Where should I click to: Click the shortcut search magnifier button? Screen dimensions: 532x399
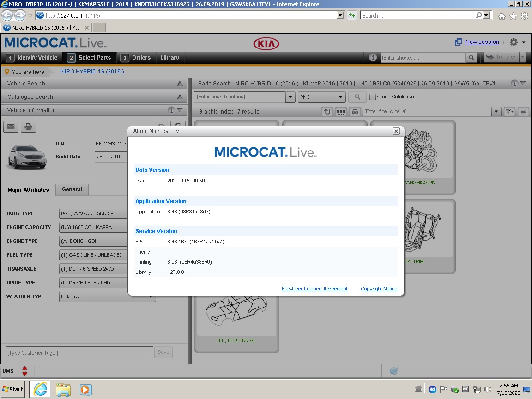(x=471, y=58)
